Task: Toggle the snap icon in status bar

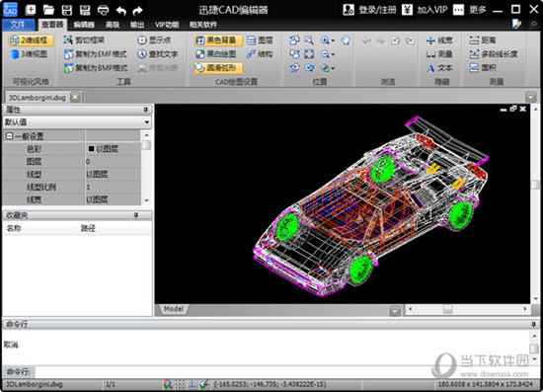Action: coord(168,384)
